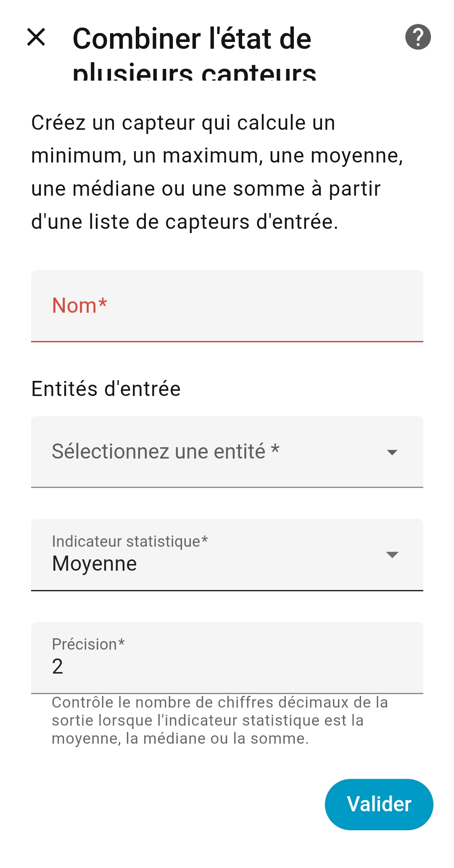Close the sensor combination dialog
454x868 pixels.
point(36,37)
